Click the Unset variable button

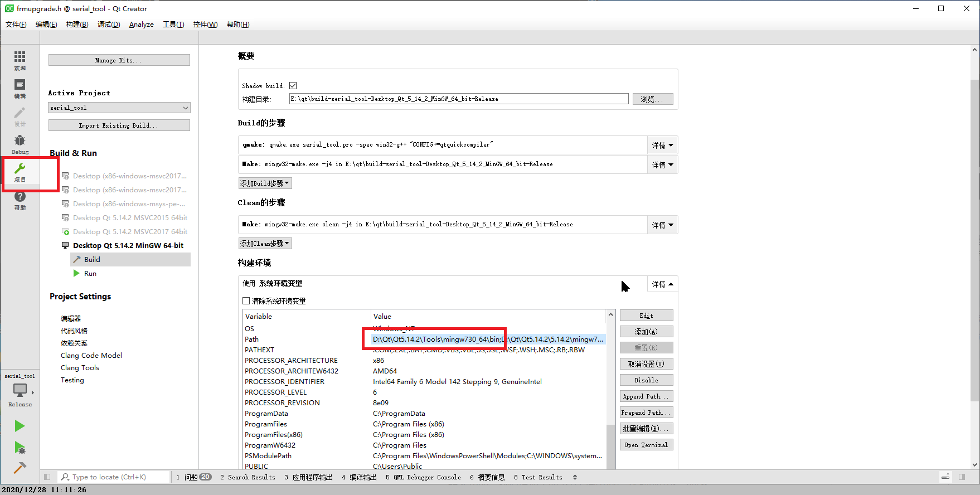point(647,363)
